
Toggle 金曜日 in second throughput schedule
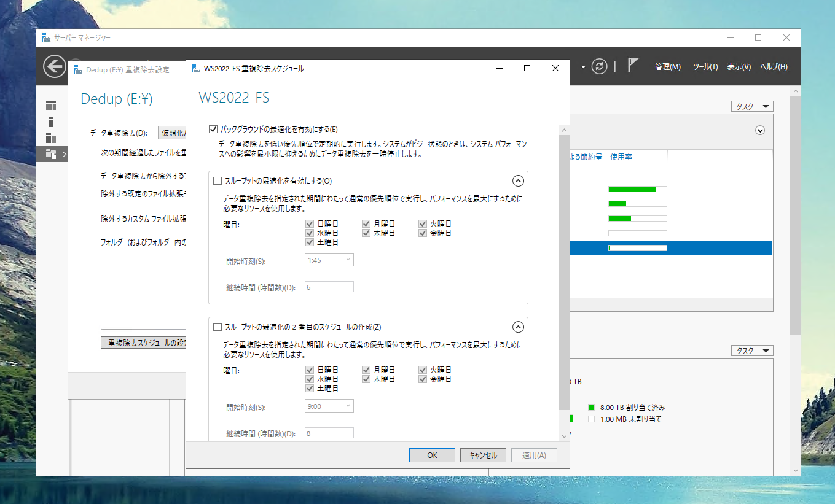click(x=423, y=379)
